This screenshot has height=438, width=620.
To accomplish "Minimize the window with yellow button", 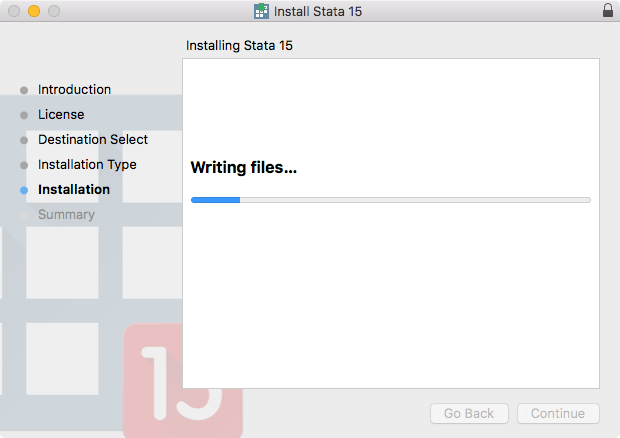I will [34, 11].
